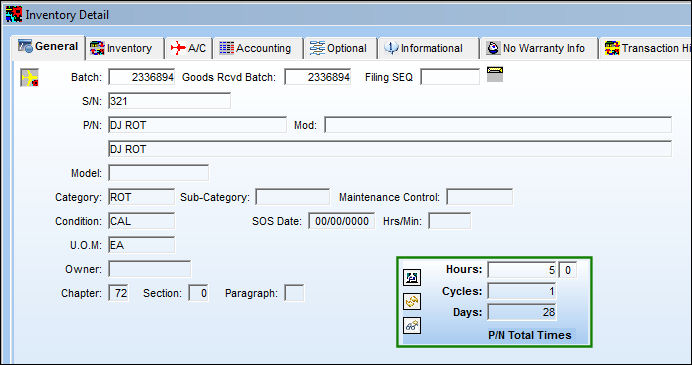
Task: Open the Optional tab
Action: point(340,48)
